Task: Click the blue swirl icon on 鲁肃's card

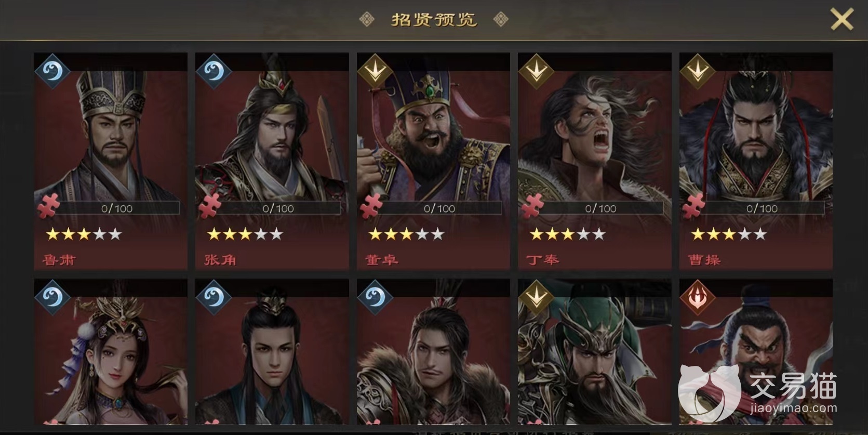Action: coord(52,71)
